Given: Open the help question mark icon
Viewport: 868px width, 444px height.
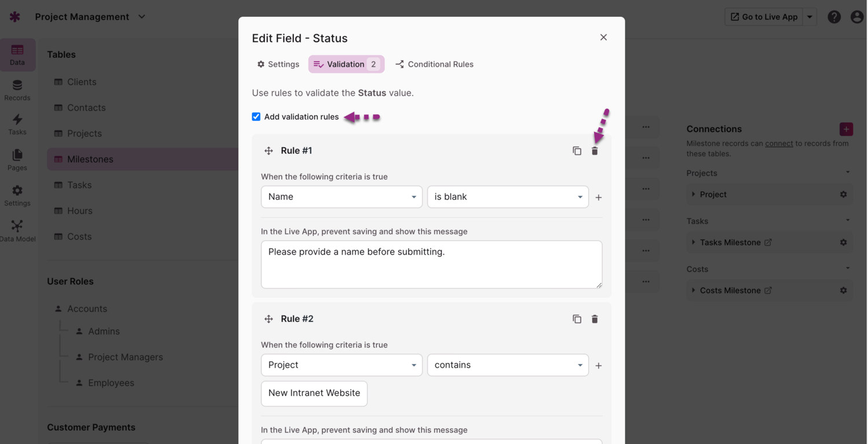Looking at the screenshot, I should pos(834,17).
